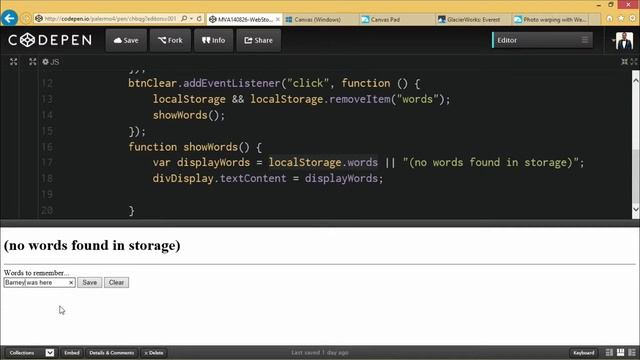The width and height of the screenshot is (640, 360).
Task: Click the (no words found in storage) heading
Action: pyautogui.click(x=92, y=245)
